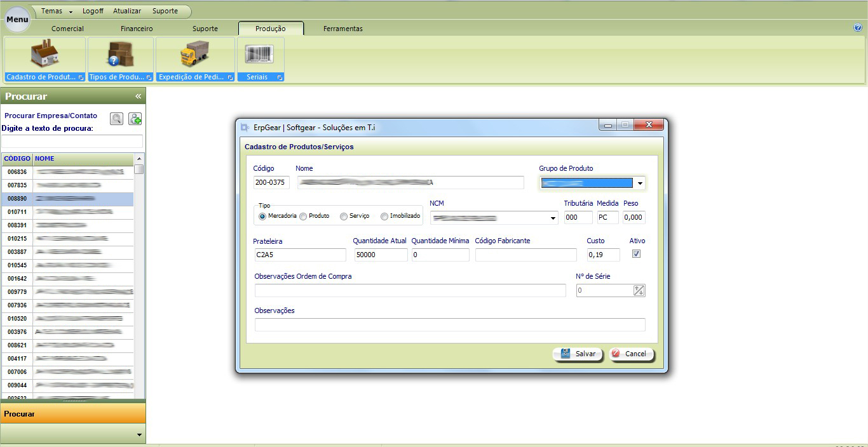
Task: Open Seriais barcode icon
Action: (259, 55)
